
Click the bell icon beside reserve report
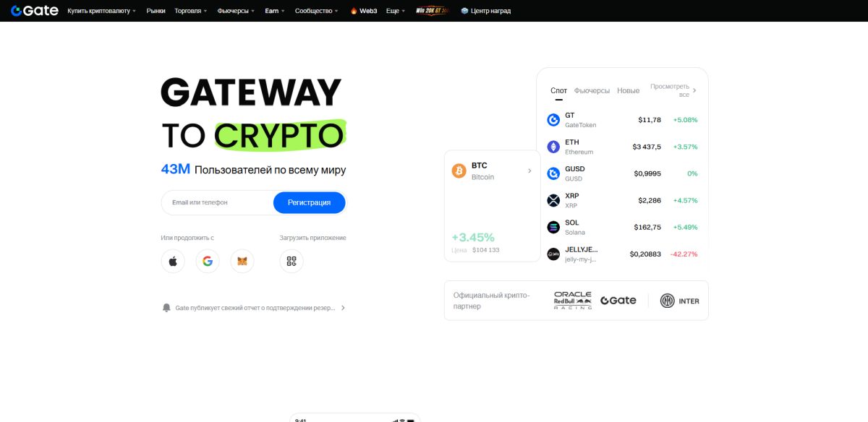click(166, 307)
